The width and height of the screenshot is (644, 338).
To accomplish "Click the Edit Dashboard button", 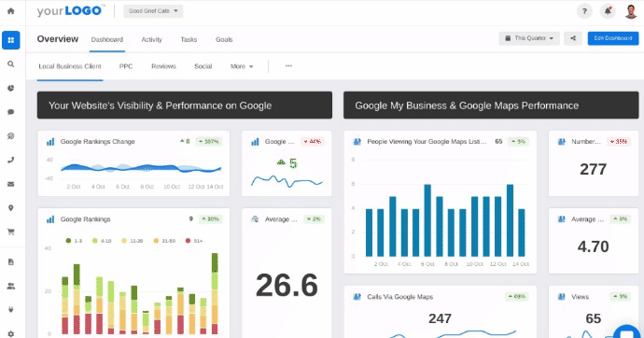I will tap(613, 38).
